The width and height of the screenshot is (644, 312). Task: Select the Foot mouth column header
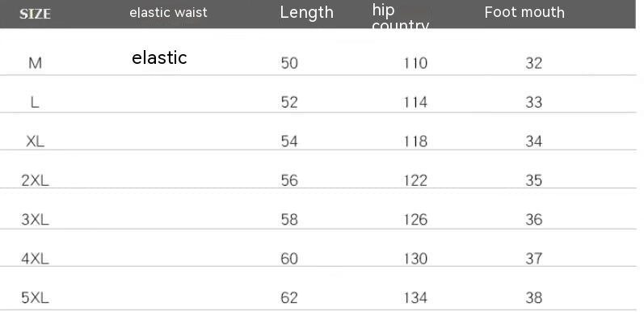(x=524, y=12)
